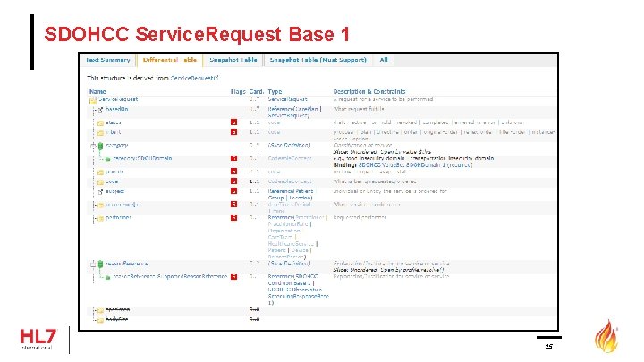The width and height of the screenshot is (644, 362).
Task: Click the element icon beside the code element
Action: click(100, 181)
